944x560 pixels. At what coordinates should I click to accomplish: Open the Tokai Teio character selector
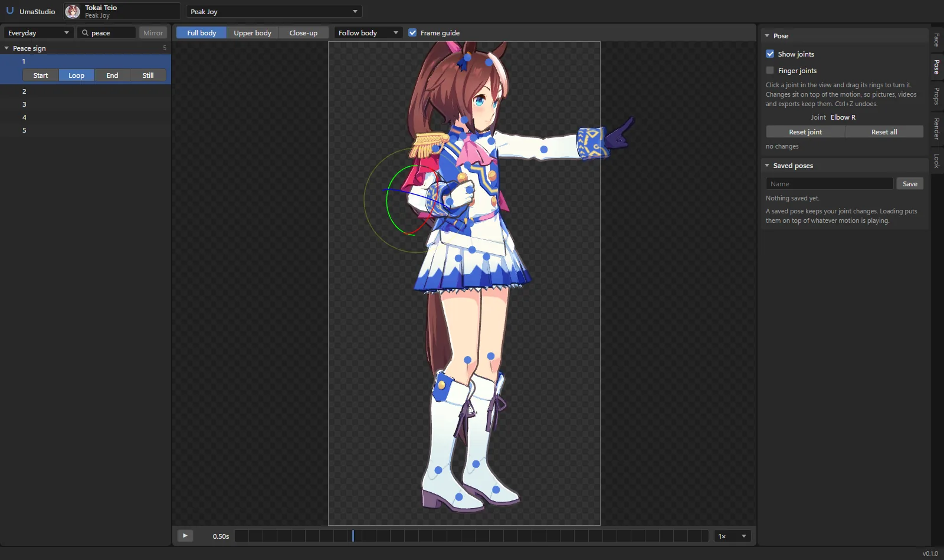coord(122,11)
